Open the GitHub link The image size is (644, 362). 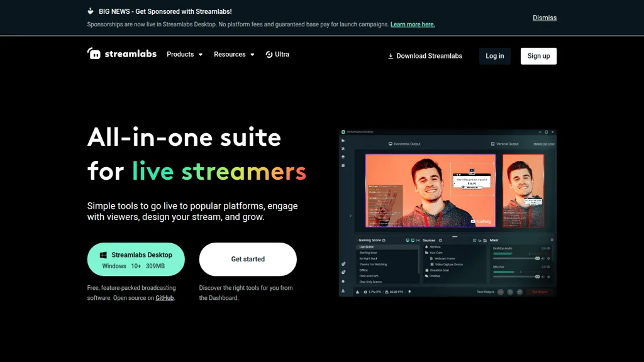click(x=164, y=298)
